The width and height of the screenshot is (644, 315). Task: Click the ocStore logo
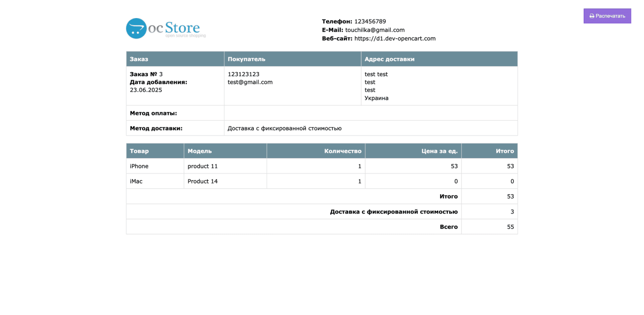(166, 28)
